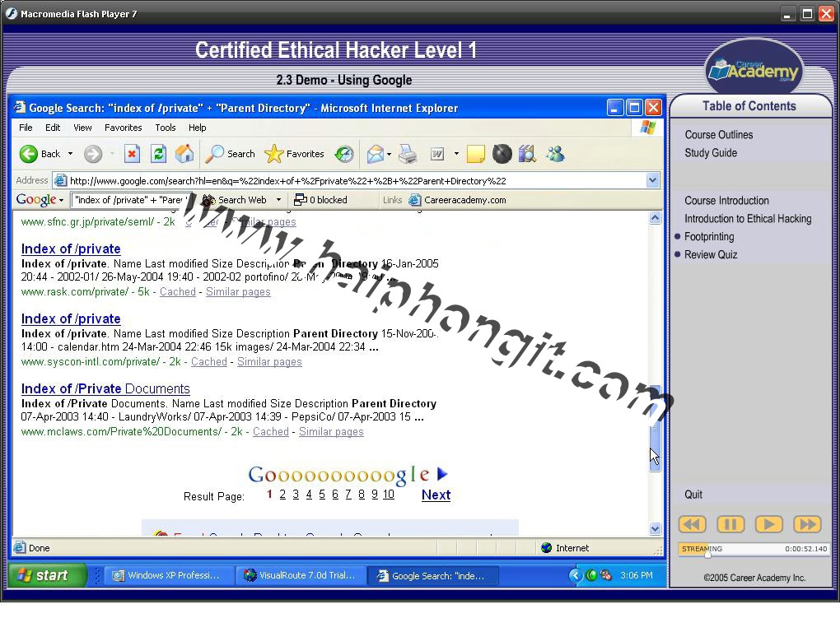Click the Mail envelope icon
This screenshot has height=618, width=840.
(376, 154)
